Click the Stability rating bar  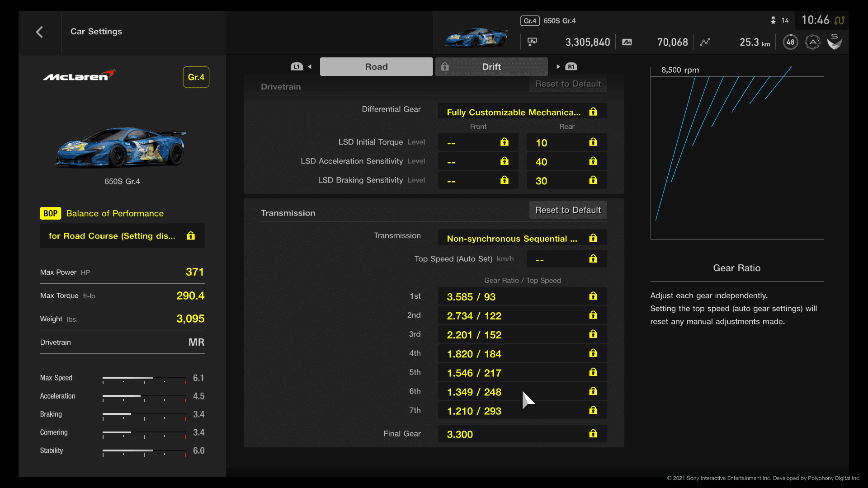[x=144, y=451]
